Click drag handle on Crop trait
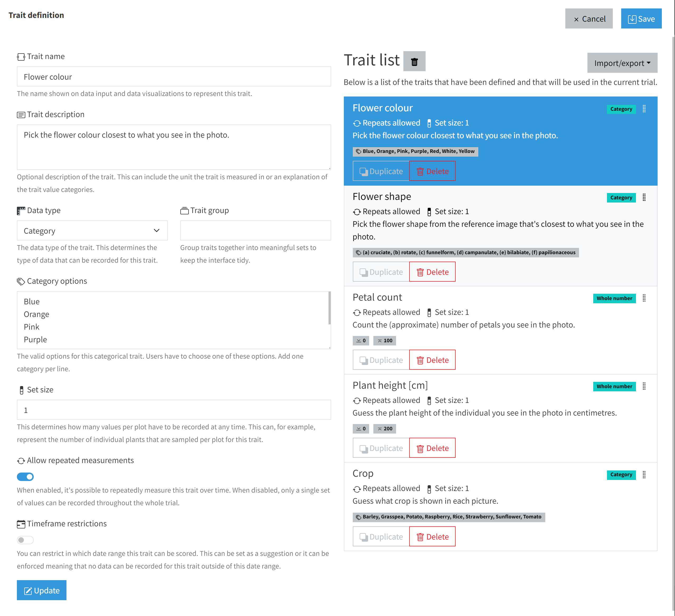The image size is (675, 616). tap(644, 475)
